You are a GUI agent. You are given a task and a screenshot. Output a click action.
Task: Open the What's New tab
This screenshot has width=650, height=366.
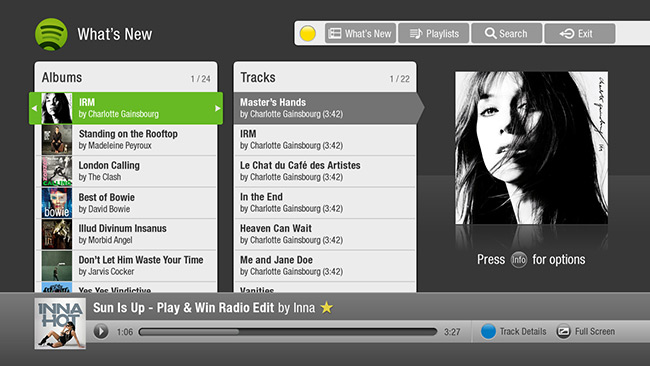[x=360, y=34]
